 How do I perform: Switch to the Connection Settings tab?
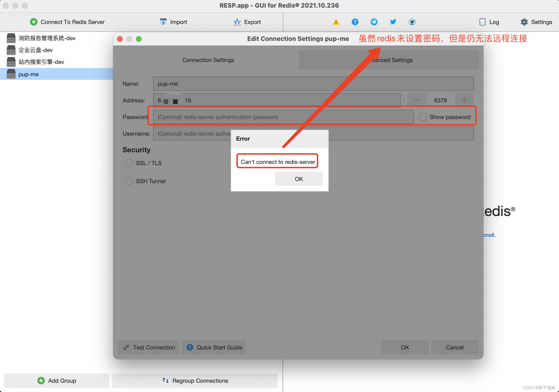click(208, 60)
